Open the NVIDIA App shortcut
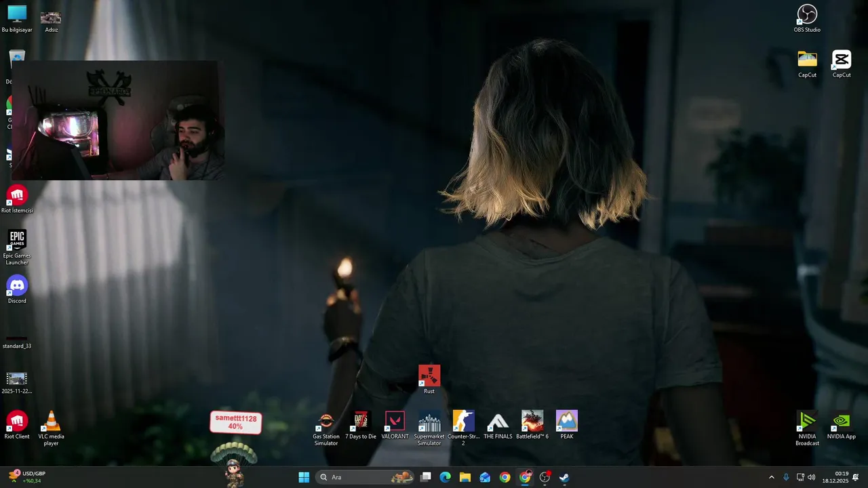868x488 pixels. pos(842,426)
